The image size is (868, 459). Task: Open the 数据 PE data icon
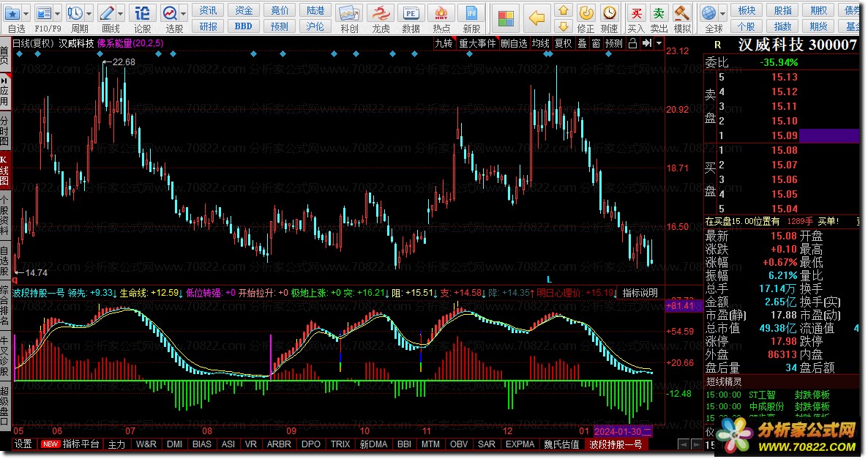point(411,12)
